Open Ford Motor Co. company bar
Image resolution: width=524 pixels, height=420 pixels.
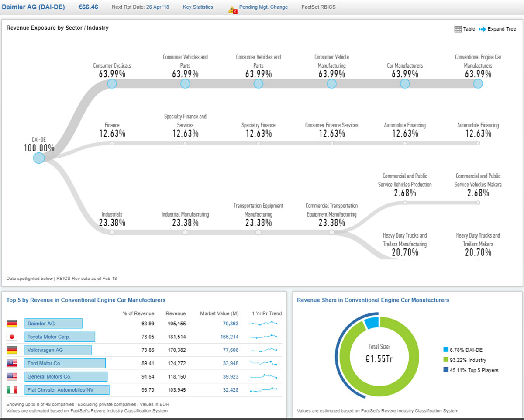65,363
